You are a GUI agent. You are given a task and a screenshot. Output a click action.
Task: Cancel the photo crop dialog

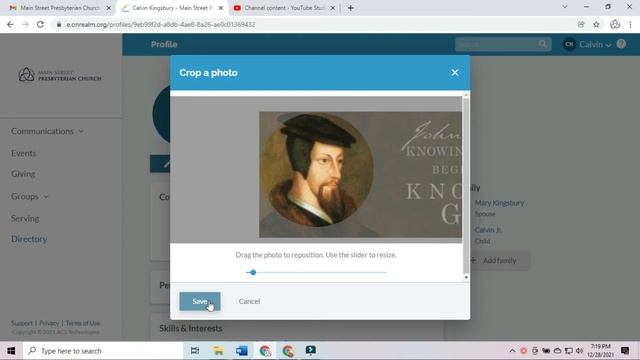point(249,301)
